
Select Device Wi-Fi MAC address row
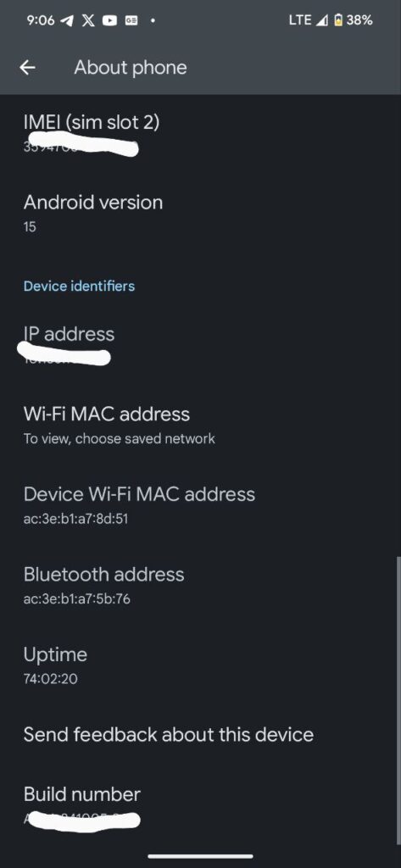click(200, 505)
